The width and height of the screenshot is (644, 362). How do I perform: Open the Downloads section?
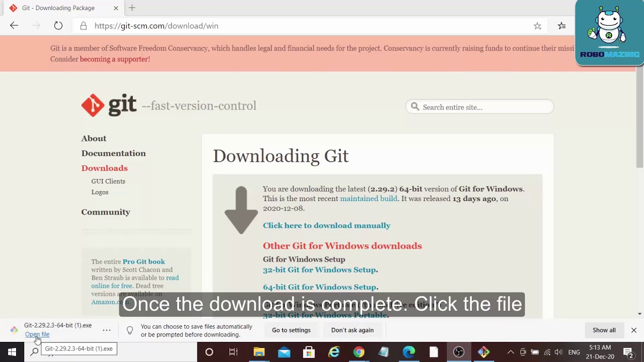click(x=104, y=168)
